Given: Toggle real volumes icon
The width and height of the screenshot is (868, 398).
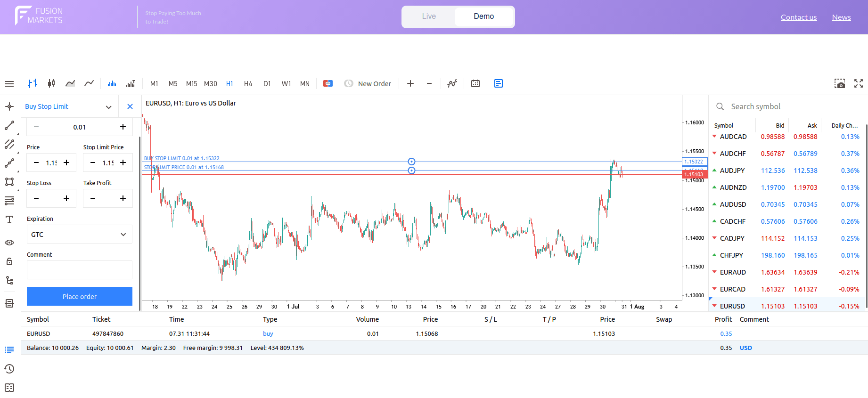Looking at the screenshot, I should (131, 83).
